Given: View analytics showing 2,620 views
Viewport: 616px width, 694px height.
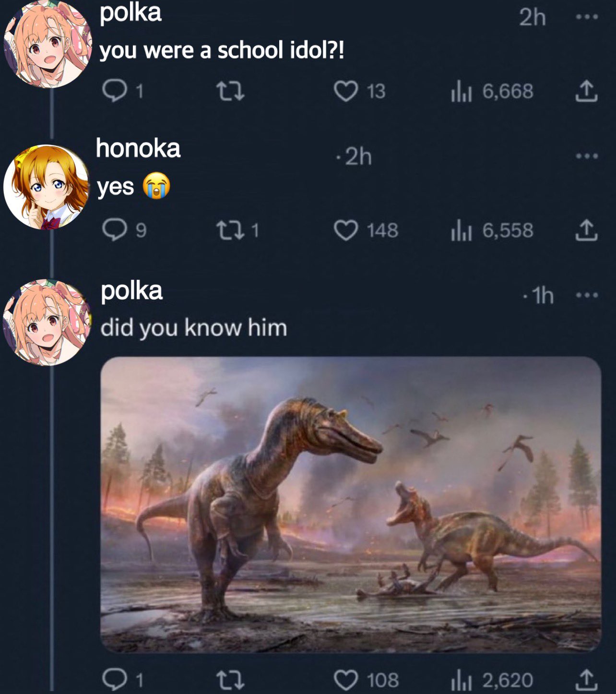Looking at the screenshot, I should pyautogui.click(x=492, y=680).
